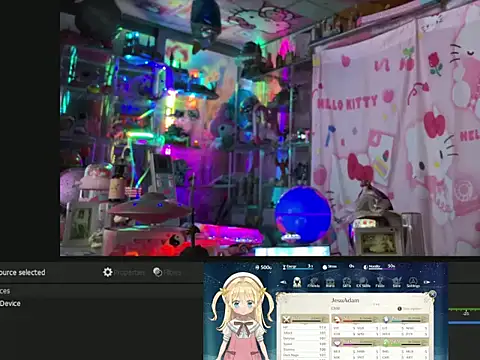The height and width of the screenshot is (360, 480).
Task: Click the purple moon bar in the game header
Action: point(379,267)
